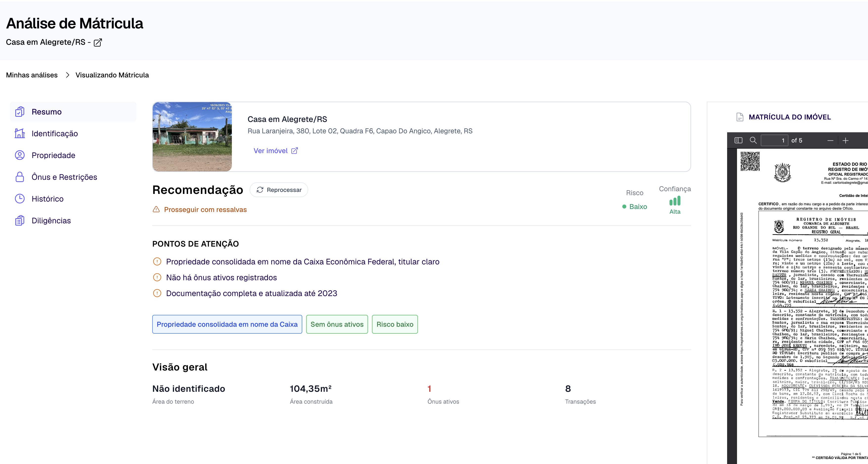
Task: Click the Histórico clock icon
Action: [x=20, y=199]
